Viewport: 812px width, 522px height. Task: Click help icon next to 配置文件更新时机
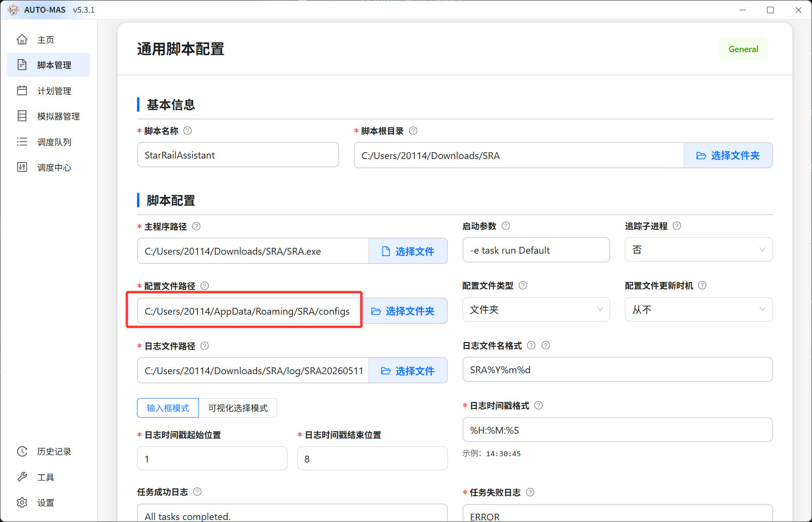click(702, 285)
